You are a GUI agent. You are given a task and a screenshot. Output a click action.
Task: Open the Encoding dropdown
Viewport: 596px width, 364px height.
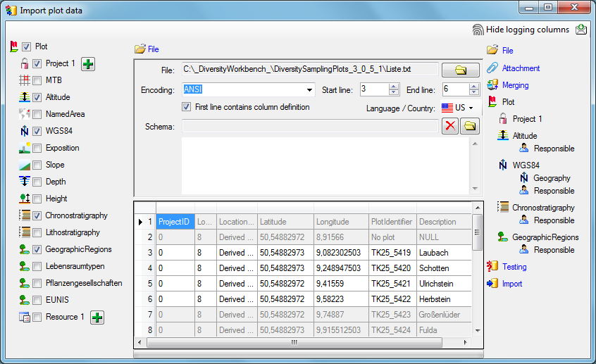coord(309,90)
